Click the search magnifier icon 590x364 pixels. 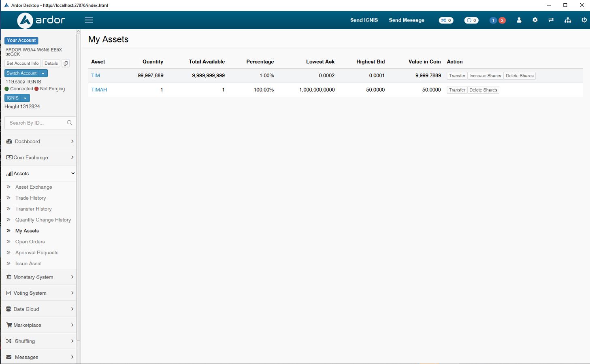pyautogui.click(x=70, y=123)
